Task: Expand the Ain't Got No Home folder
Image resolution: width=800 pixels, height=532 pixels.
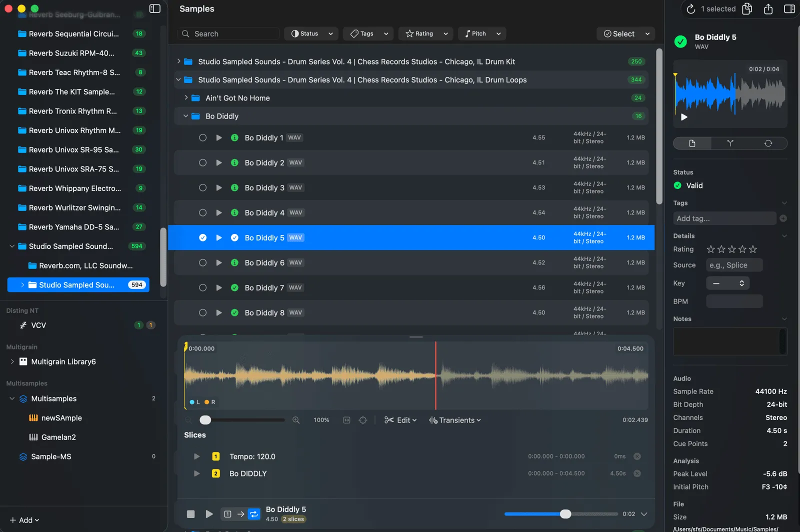Action: (x=186, y=98)
